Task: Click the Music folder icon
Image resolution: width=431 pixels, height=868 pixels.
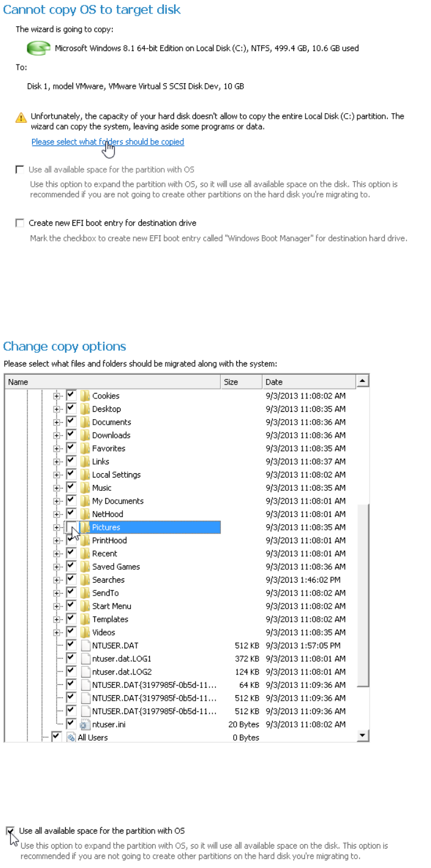Action: [85, 488]
